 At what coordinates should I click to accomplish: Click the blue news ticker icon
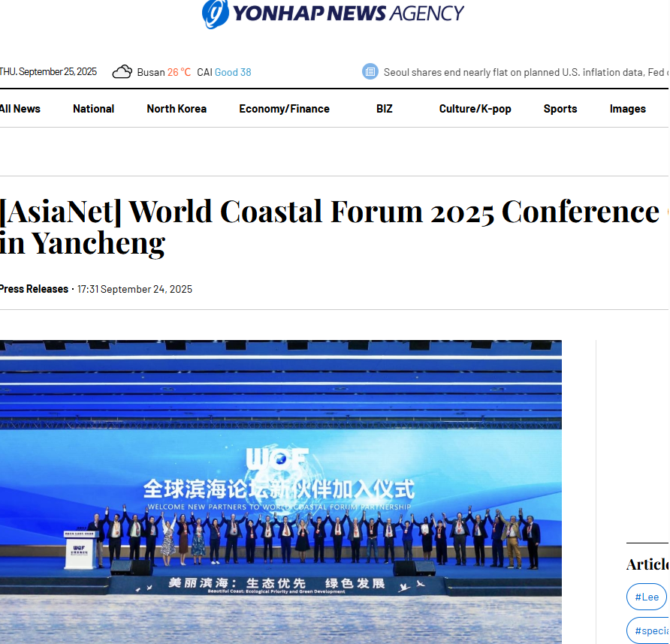(370, 72)
